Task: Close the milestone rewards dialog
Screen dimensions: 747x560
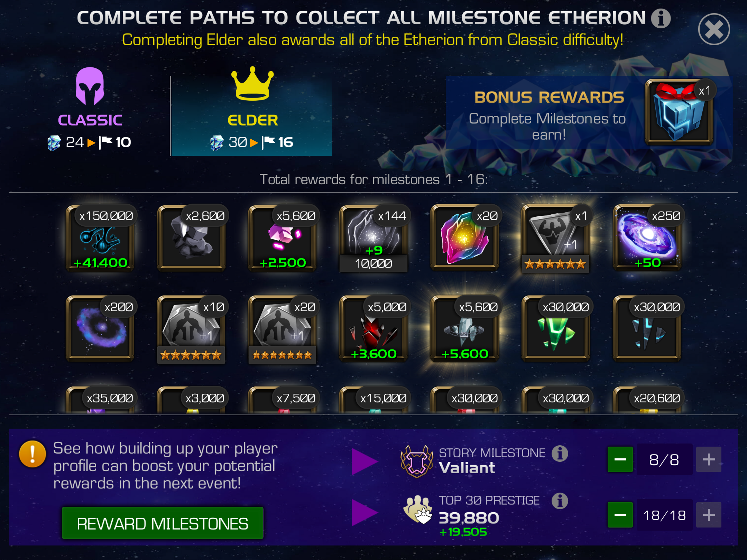Action: pyautogui.click(x=714, y=29)
